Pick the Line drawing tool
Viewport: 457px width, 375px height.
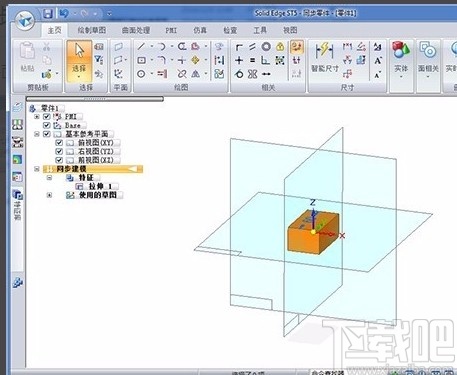pyautogui.click(x=141, y=46)
